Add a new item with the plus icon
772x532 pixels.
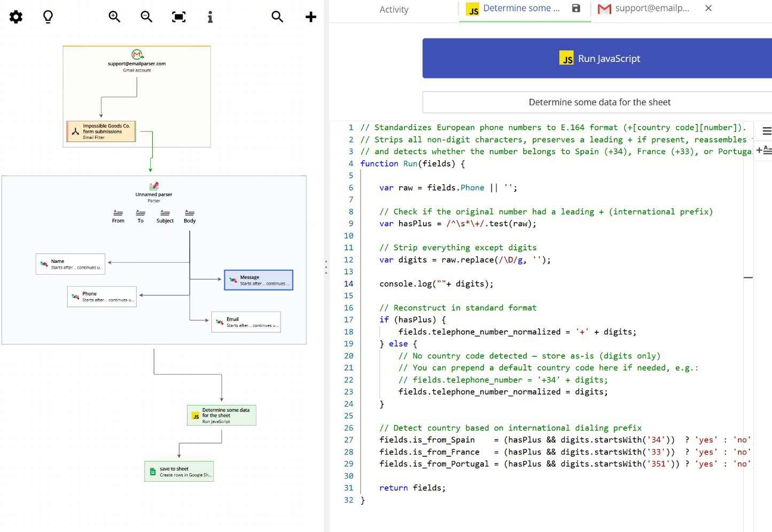[310, 17]
